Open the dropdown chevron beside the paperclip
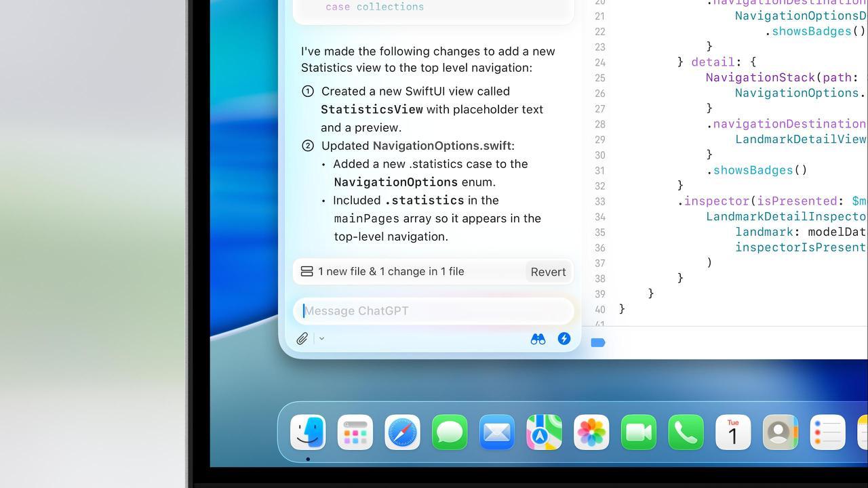 [x=321, y=338]
